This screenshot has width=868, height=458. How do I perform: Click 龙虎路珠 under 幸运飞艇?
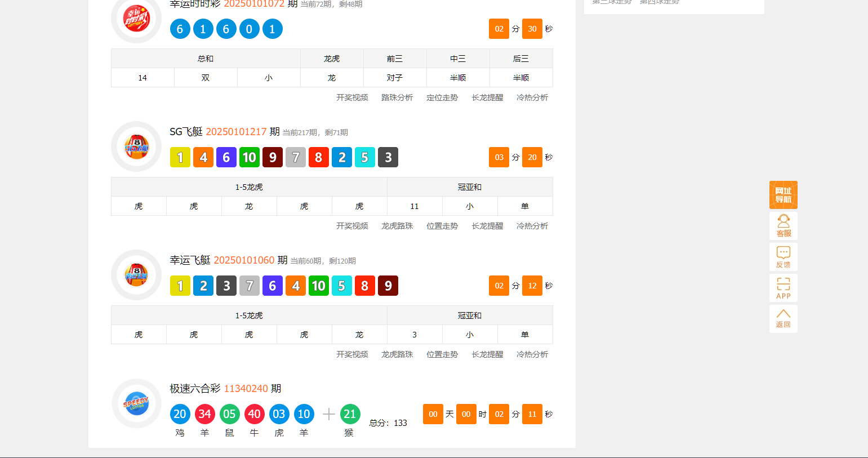[x=396, y=354]
